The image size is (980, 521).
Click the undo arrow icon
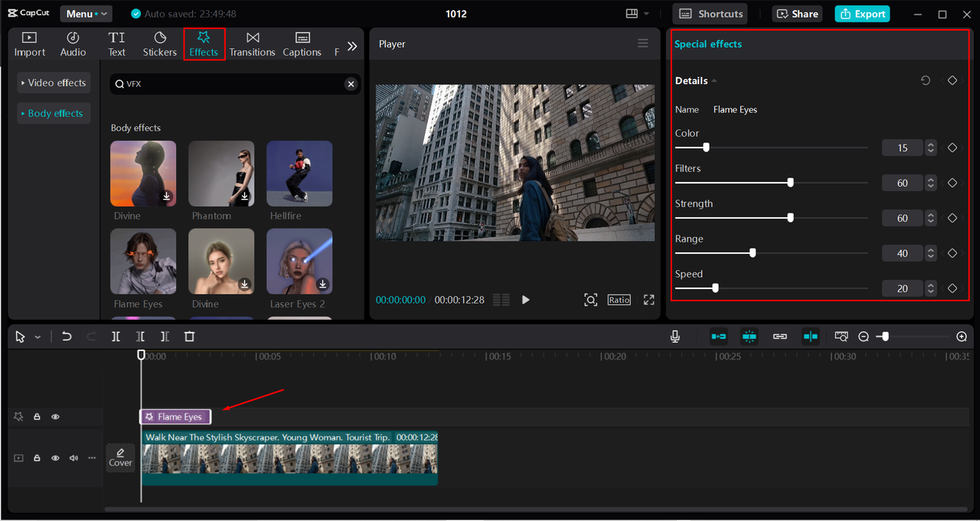[67, 337]
